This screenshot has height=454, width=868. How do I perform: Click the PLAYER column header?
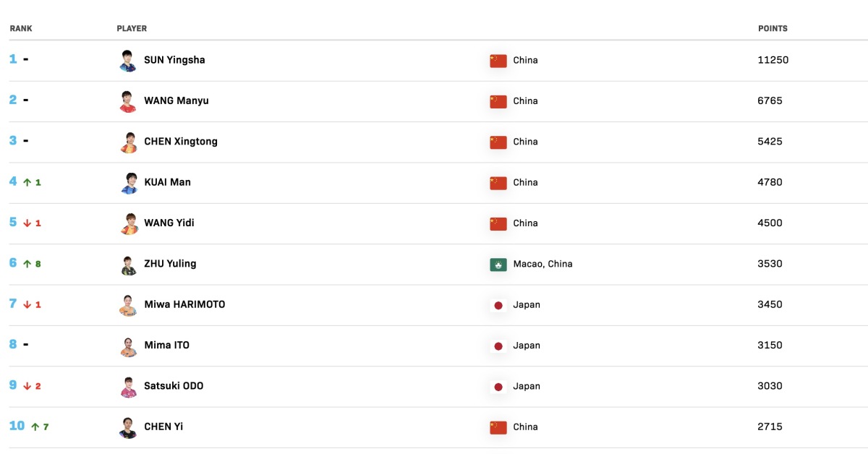click(x=132, y=29)
